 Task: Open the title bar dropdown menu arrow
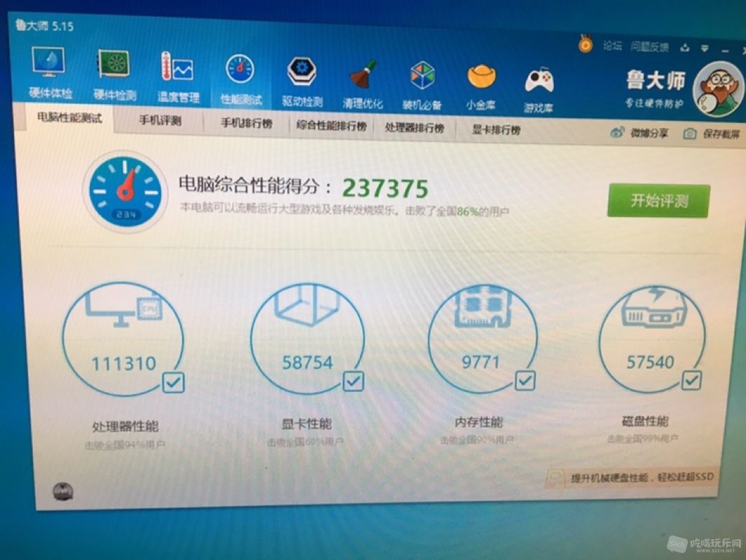[x=705, y=48]
